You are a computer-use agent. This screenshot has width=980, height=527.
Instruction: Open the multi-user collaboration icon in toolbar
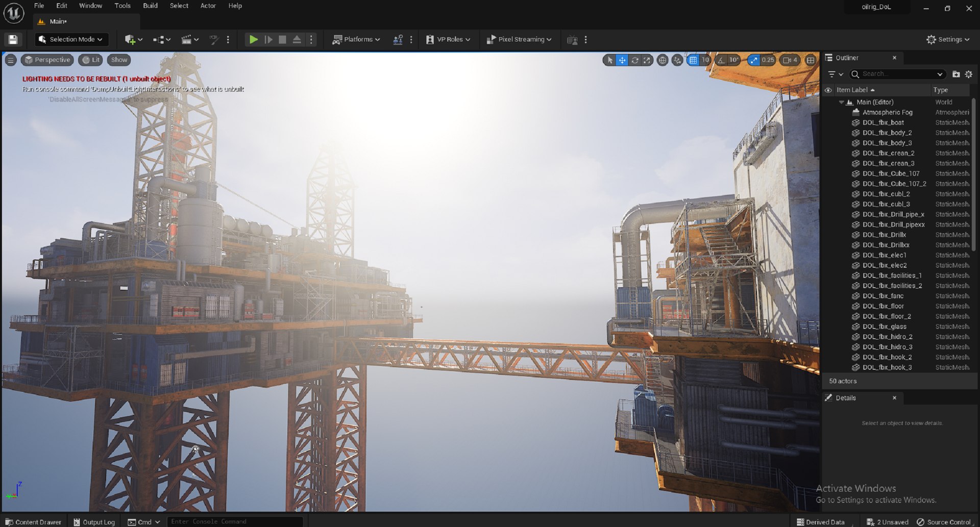(x=398, y=39)
